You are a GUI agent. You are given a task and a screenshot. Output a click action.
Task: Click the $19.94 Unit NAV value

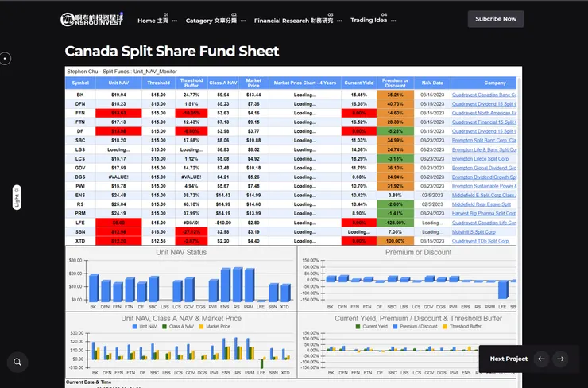tap(118, 95)
